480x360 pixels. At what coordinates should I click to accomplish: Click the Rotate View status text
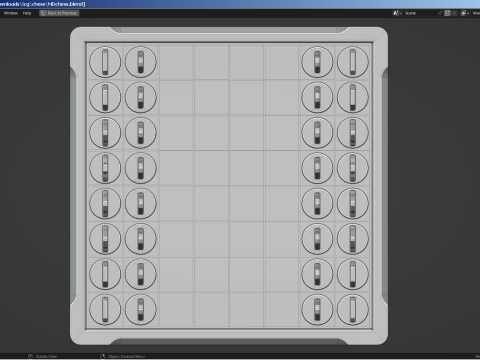(x=46, y=356)
